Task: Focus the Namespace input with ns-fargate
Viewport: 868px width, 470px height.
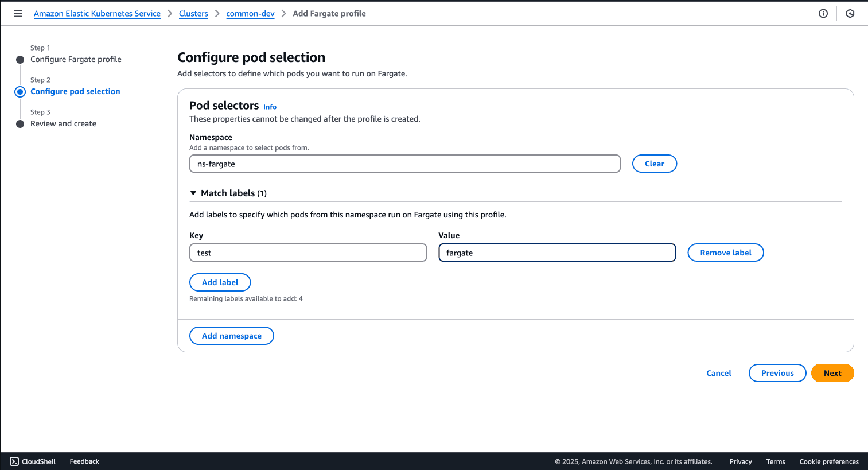Action: (x=404, y=164)
